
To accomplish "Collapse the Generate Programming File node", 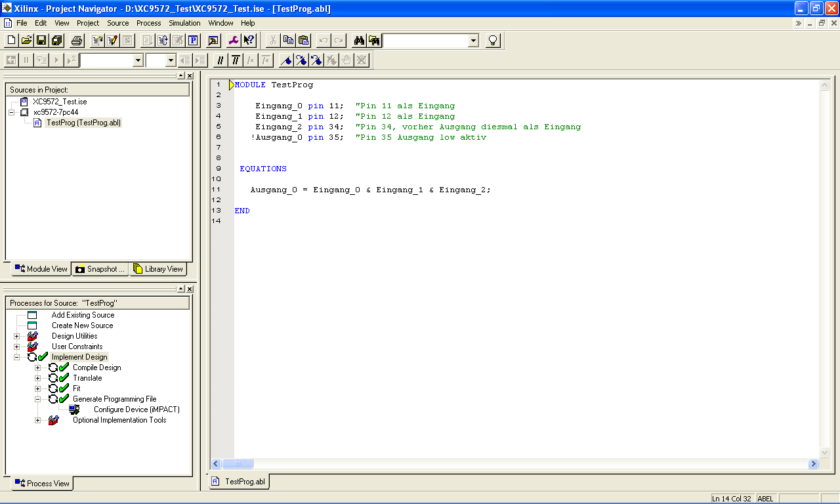I will pos(37,399).
